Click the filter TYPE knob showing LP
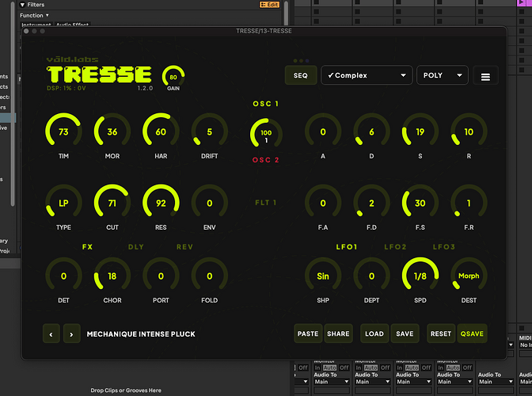532x396 pixels. click(x=63, y=203)
